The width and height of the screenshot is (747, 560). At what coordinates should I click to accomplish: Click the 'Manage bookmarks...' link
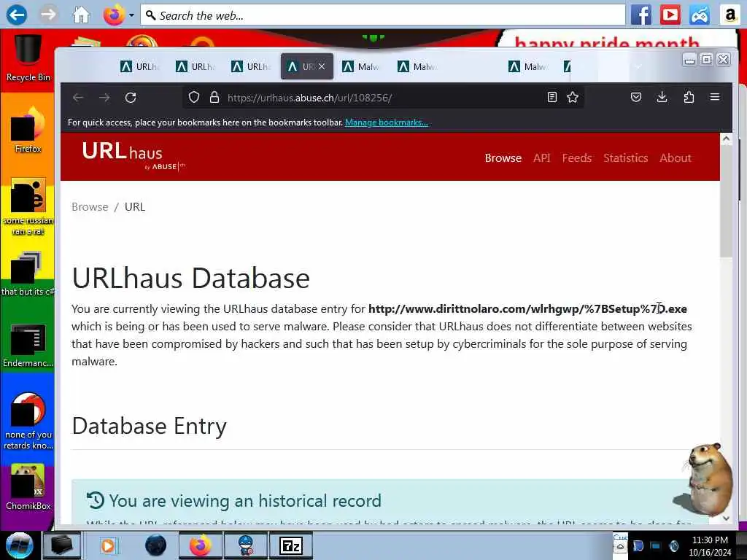pos(387,122)
